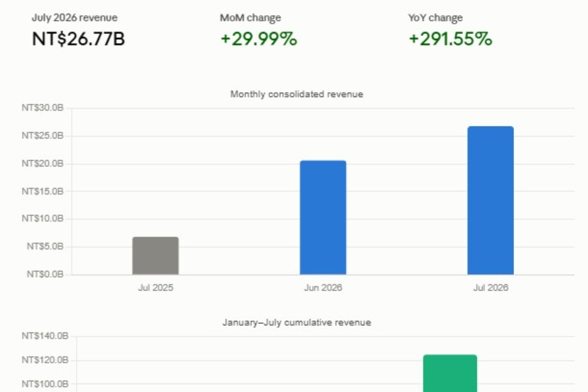The width and height of the screenshot is (588, 392).
Task: Click the NT$120.0B axis tick label
Action: 45,361
